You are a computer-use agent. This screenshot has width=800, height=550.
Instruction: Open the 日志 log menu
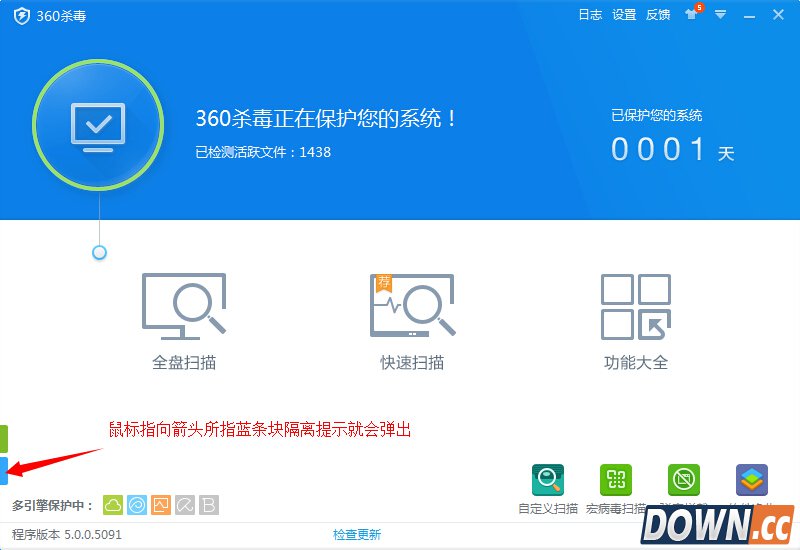pyautogui.click(x=590, y=15)
